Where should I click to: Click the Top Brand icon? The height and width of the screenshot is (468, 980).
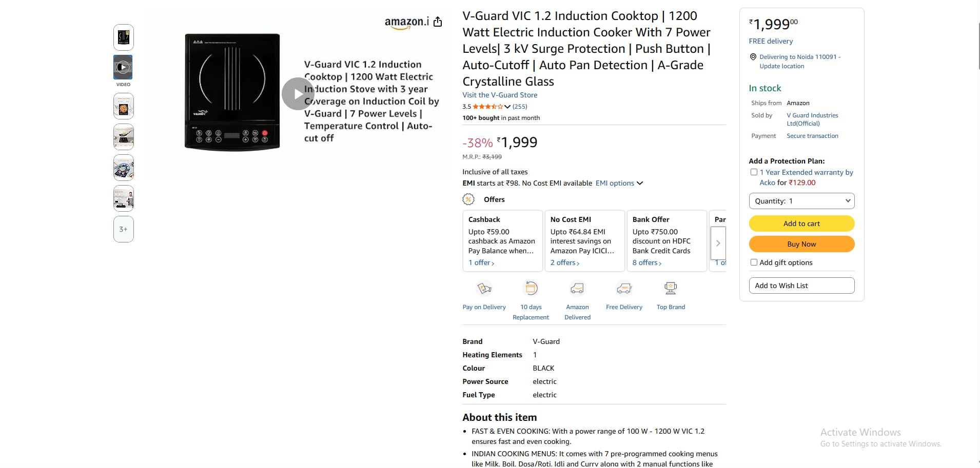pyautogui.click(x=671, y=289)
